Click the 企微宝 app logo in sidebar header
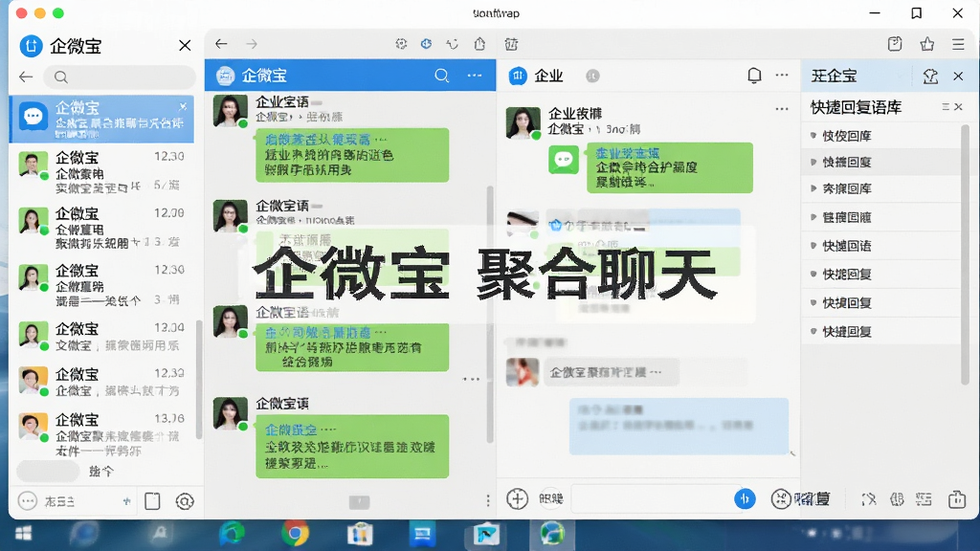 tap(32, 46)
